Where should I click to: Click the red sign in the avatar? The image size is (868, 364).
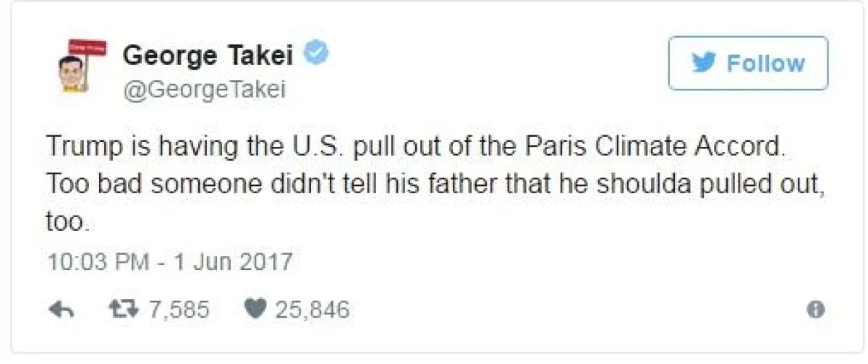tap(87, 48)
